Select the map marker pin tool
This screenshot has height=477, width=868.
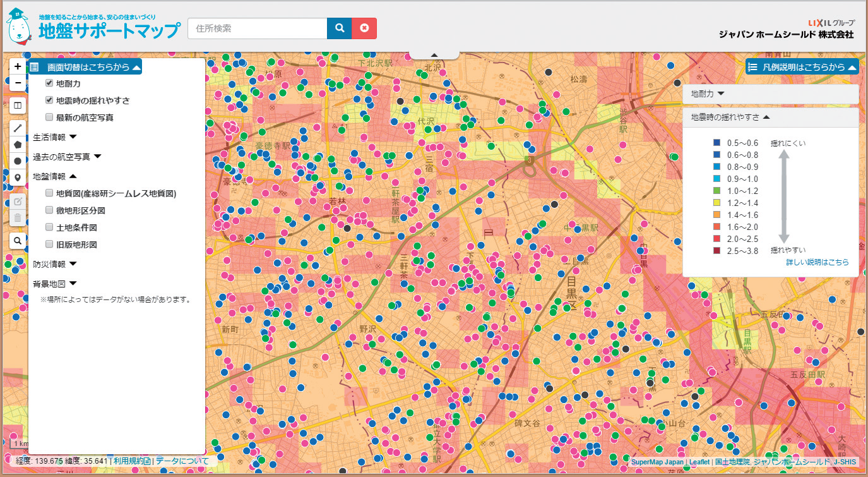18,178
